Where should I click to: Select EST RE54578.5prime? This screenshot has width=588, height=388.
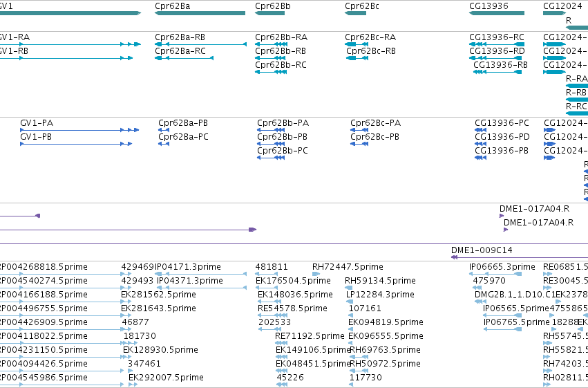point(292,308)
